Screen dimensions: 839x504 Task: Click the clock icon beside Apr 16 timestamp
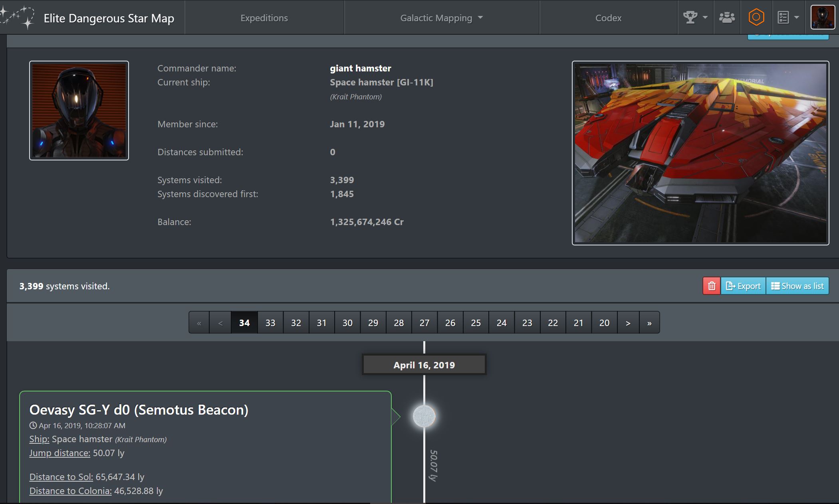(x=33, y=425)
